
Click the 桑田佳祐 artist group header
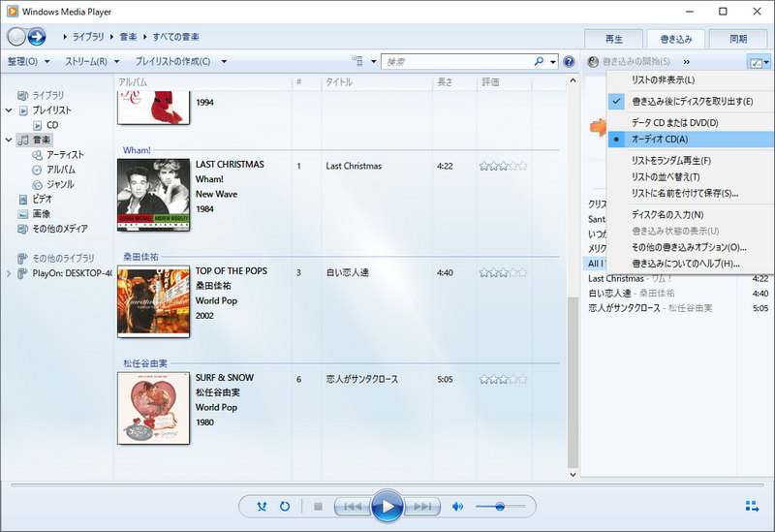click(x=140, y=257)
